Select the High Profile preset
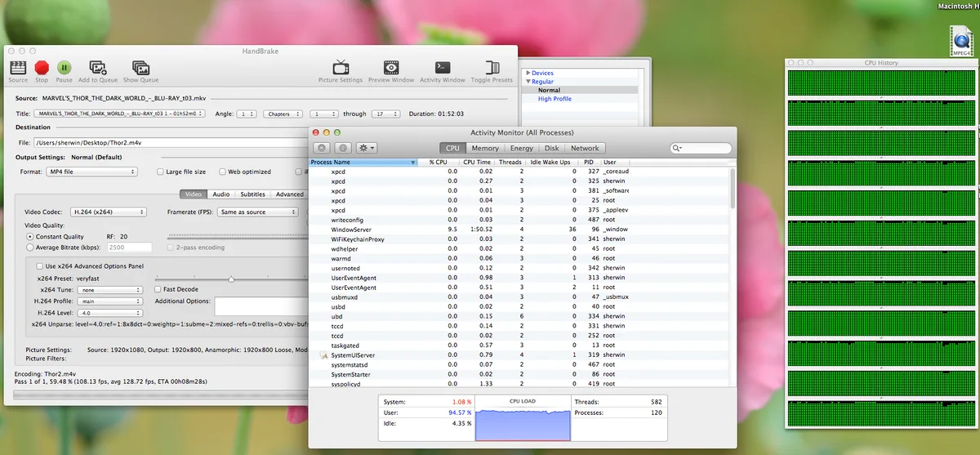This screenshot has width=980, height=455. (555, 99)
